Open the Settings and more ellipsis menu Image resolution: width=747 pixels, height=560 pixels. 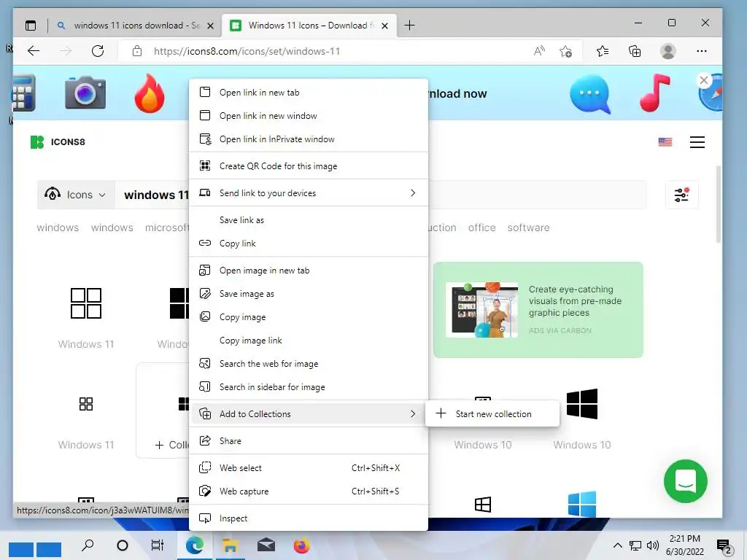coord(701,51)
